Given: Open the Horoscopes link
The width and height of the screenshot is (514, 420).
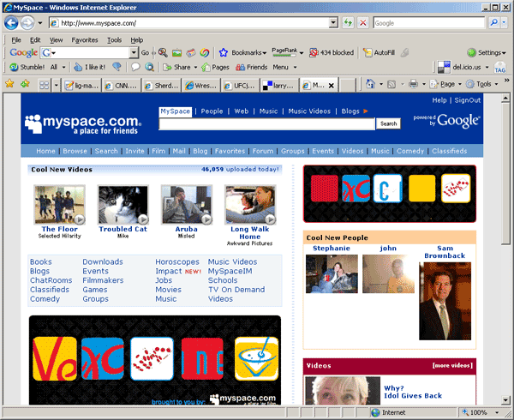Looking at the screenshot, I should coord(177,261).
